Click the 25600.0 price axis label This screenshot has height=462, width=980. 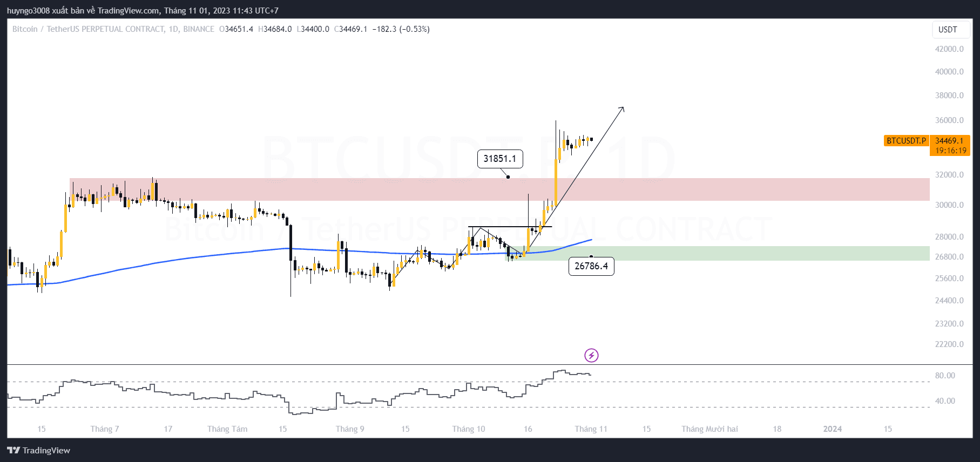tap(949, 278)
